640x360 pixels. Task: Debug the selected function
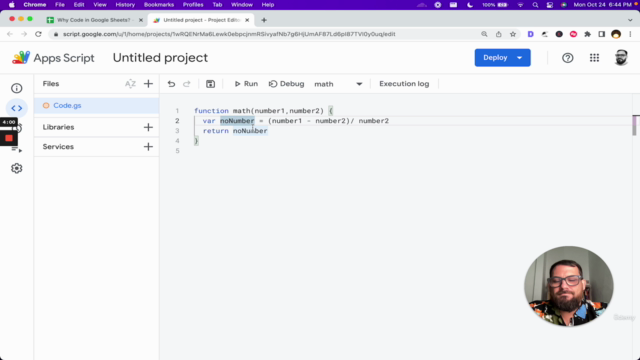(x=287, y=84)
